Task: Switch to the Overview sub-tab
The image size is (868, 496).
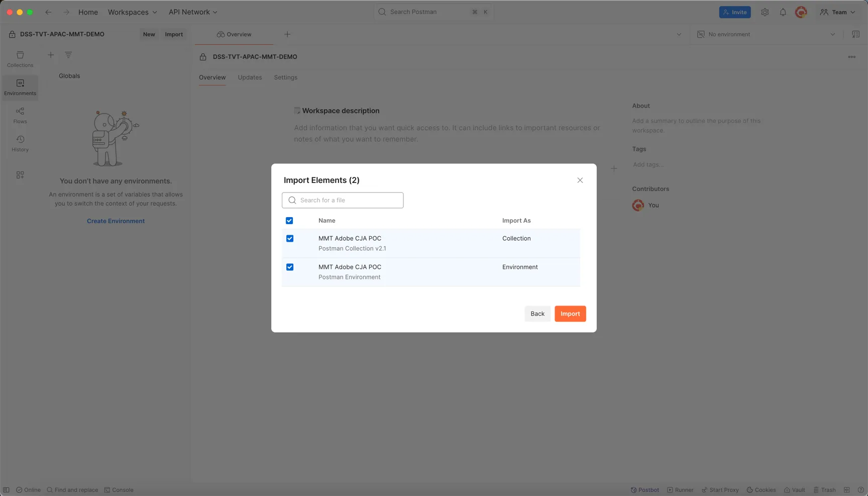Action: click(212, 77)
